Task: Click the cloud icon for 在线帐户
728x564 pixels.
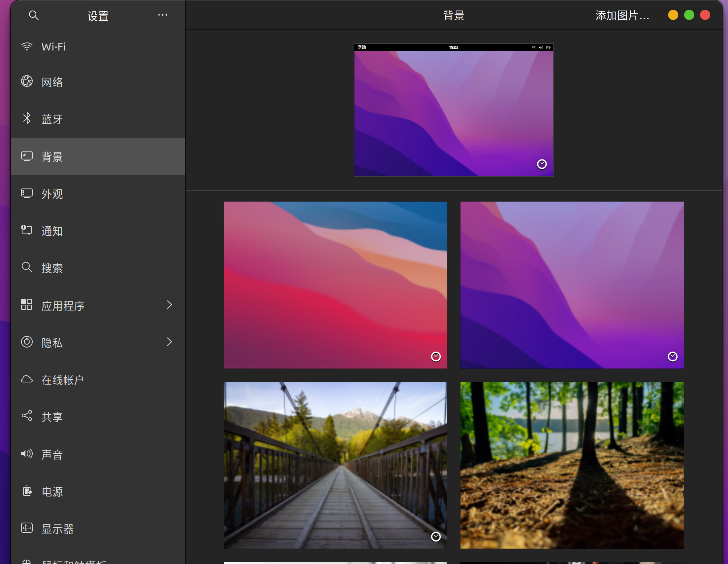Action: (27, 379)
